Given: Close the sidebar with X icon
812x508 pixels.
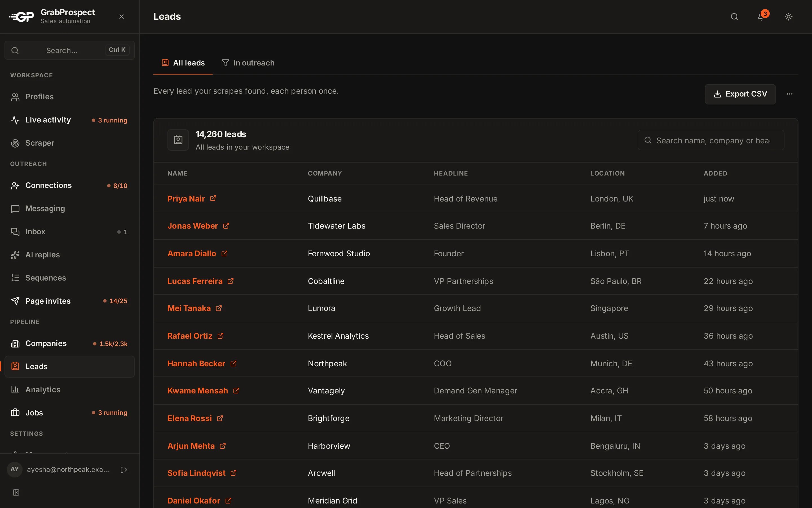Looking at the screenshot, I should [122, 16].
